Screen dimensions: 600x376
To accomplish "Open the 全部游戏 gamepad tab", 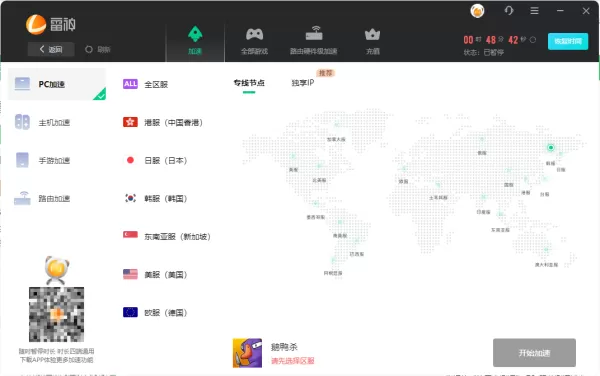I will pyautogui.click(x=254, y=41).
